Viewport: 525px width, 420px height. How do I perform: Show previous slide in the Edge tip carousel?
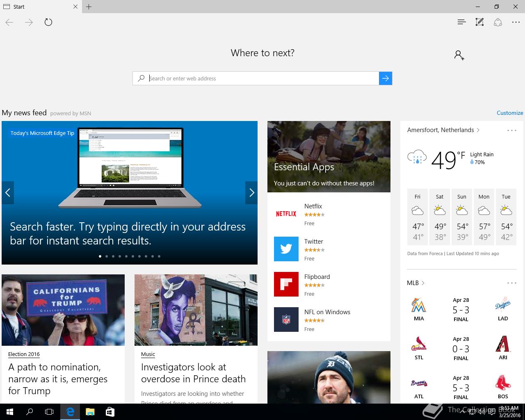tap(8, 192)
